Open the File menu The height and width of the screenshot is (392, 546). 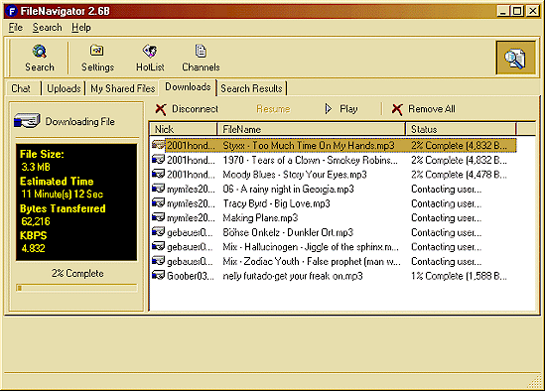16,28
